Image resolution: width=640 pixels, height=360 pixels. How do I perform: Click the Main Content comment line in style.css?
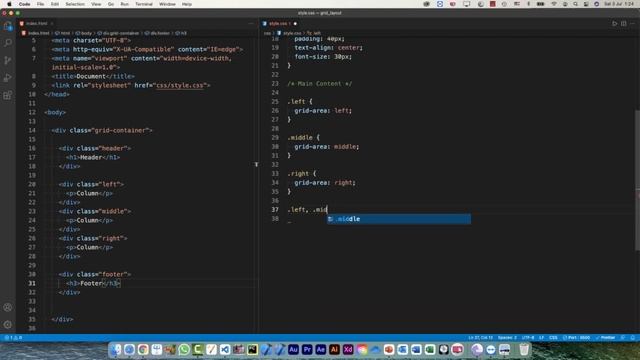pyautogui.click(x=320, y=84)
